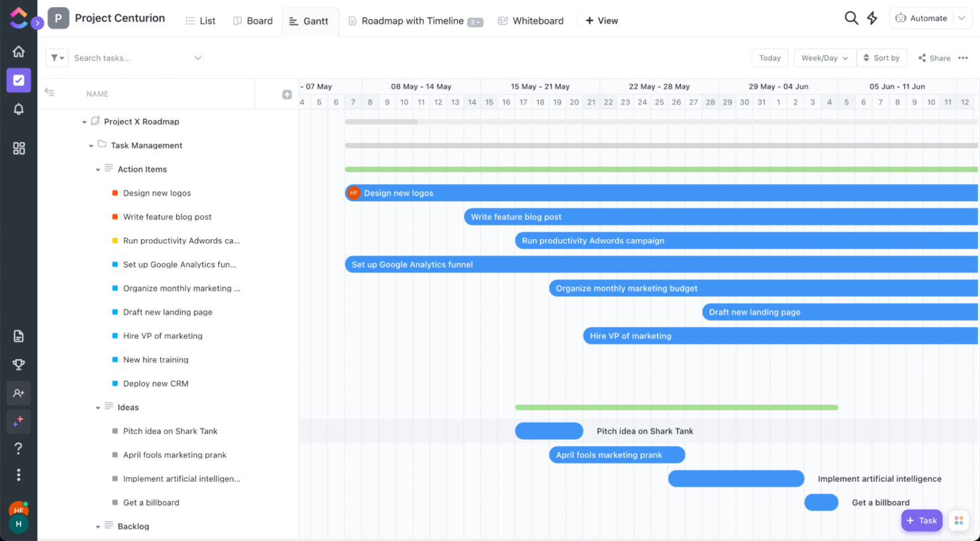Click the April fools marketing prank bar
980x541 pixels.
tap(617, 455)
